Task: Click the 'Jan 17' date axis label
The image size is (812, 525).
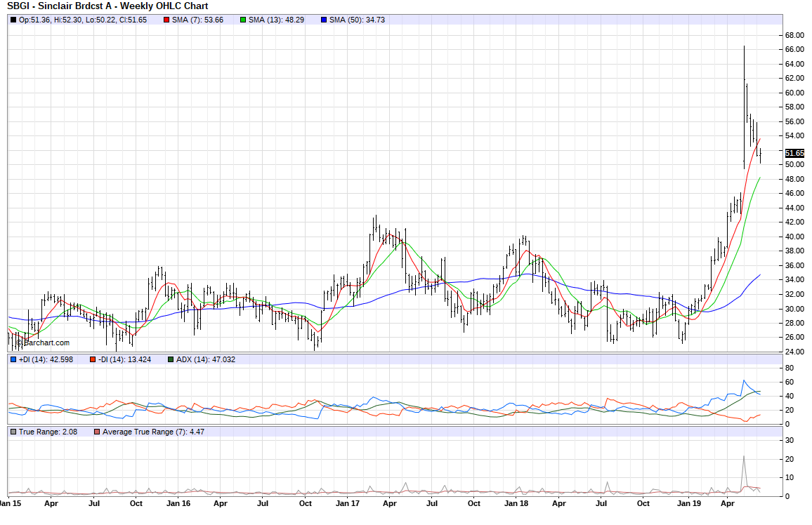Action: point(348,503)
